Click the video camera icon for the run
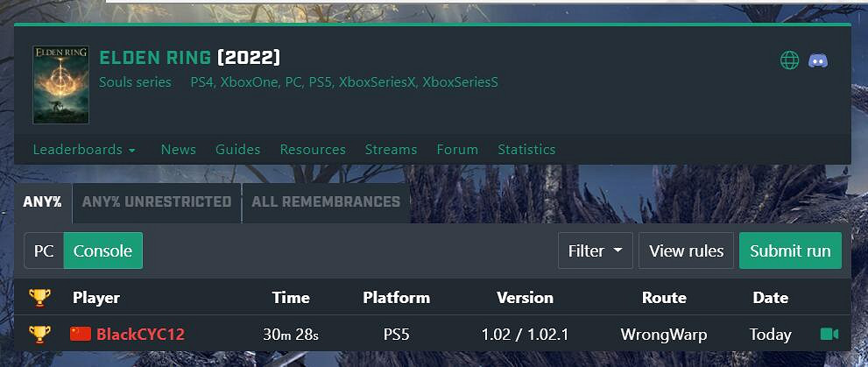Image resolution: width=868 pixels, height=367 pixels. click(x=829, y=334)
